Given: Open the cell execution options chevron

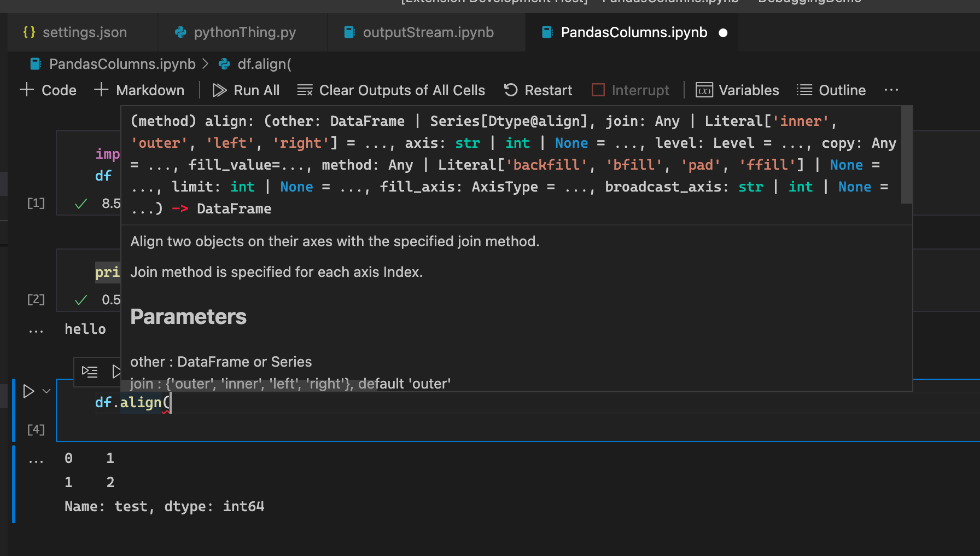Looking at the screenshot, I should point(46,391).
